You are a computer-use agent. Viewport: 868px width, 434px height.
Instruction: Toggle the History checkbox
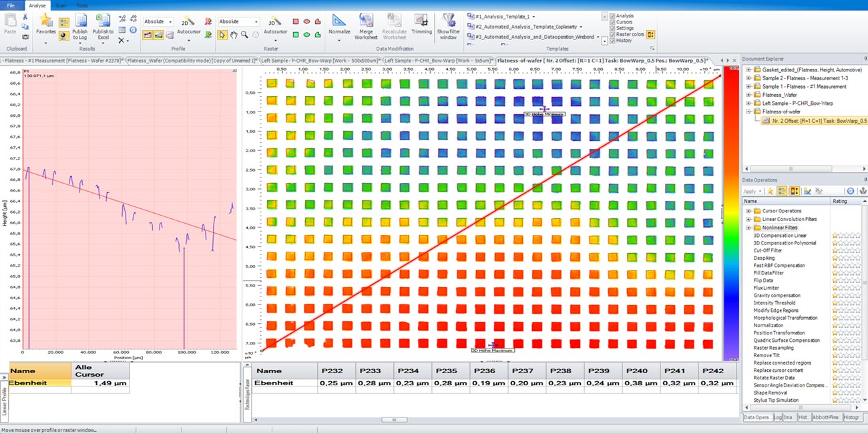[613, 40]
